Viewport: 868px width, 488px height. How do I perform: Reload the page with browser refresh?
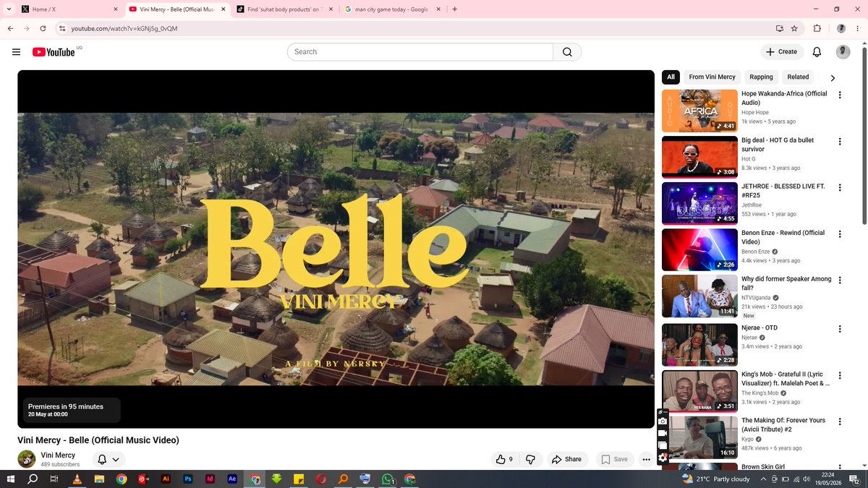click(43, 28)
